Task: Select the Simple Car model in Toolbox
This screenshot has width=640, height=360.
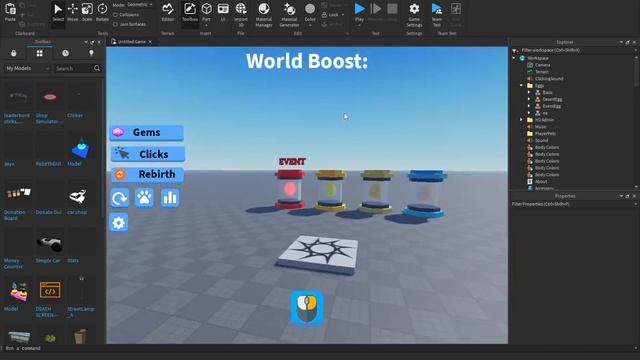Action: [x=49, y=244]
